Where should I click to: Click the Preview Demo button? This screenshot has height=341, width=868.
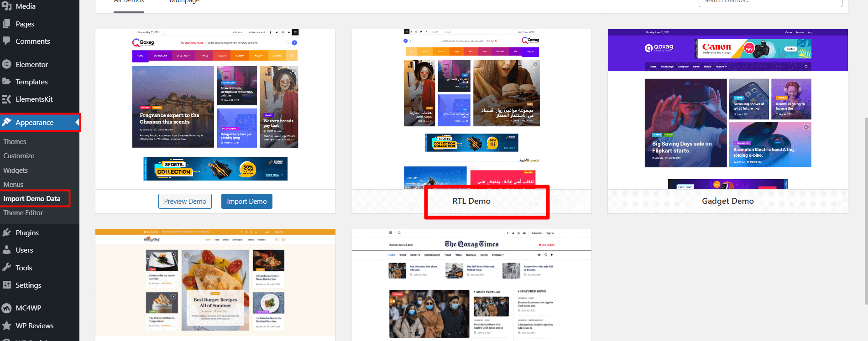click(185, 201)
